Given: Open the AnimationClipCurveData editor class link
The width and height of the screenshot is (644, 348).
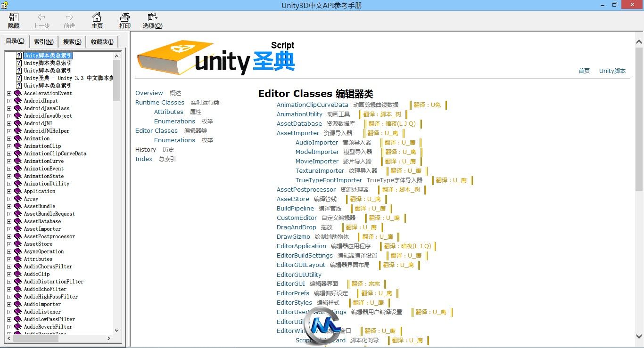Looking at the screenshot, I should (x=313, y=105).
